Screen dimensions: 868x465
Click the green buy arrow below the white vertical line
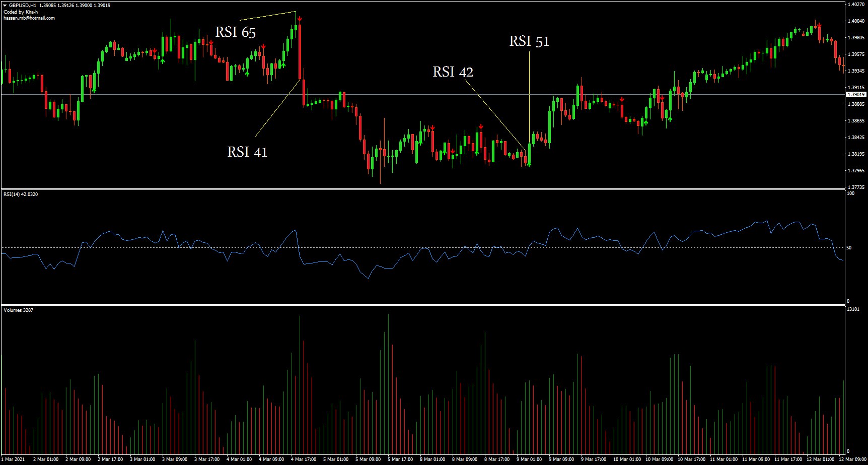[529, 164]
